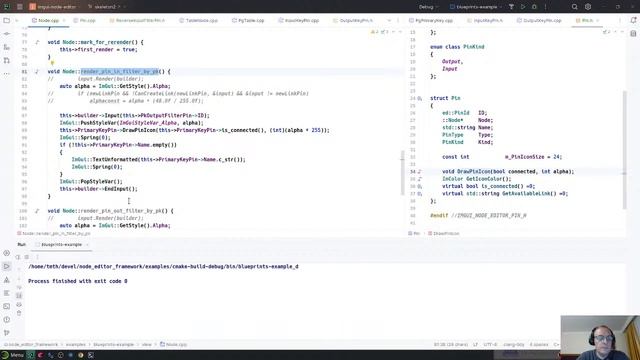Switch to Pin.cpp editor tab
The width and height of the screenshot is (640, 360).
84,20
